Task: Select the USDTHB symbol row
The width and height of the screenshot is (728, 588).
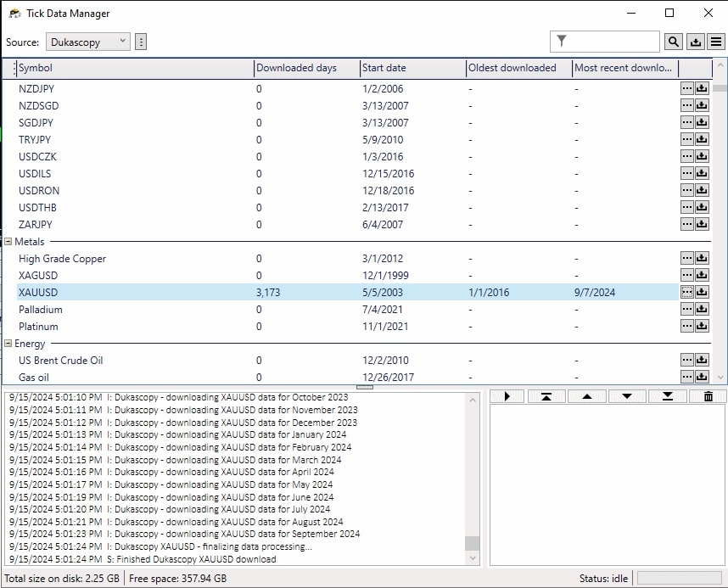Action: [x=347, y=208]
